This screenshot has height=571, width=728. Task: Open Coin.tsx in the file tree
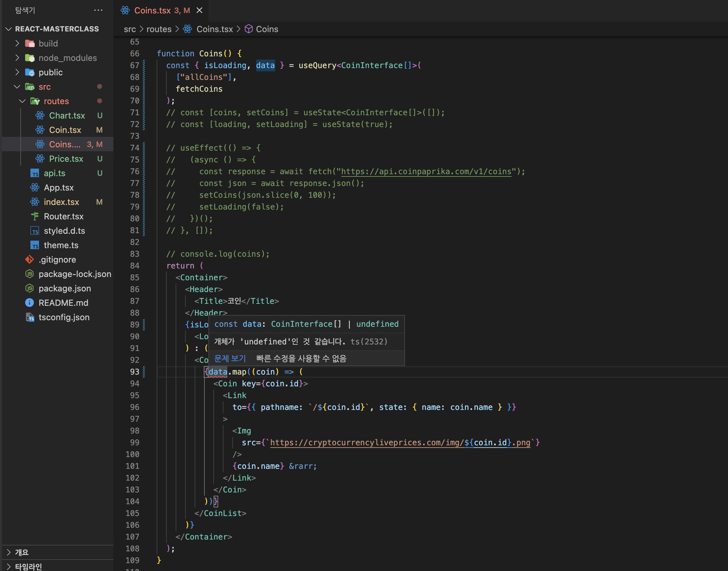[x=65, y=130]
